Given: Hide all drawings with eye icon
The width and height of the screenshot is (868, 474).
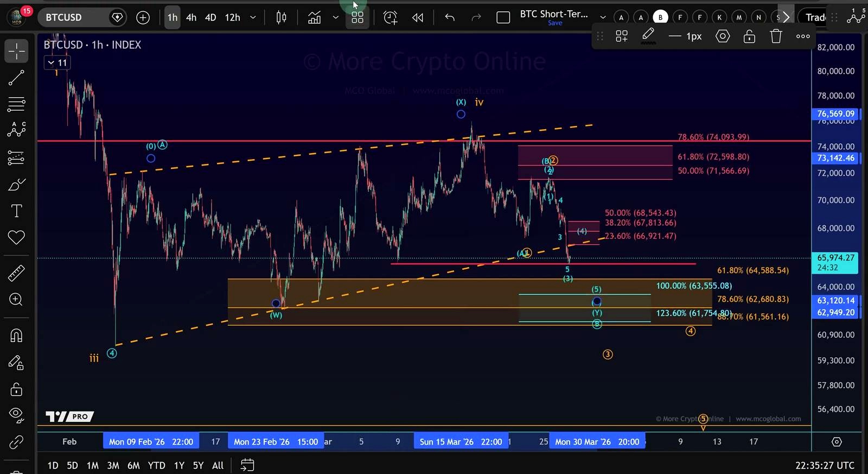Looking at the screenshot, I should [x=16, y=415].
